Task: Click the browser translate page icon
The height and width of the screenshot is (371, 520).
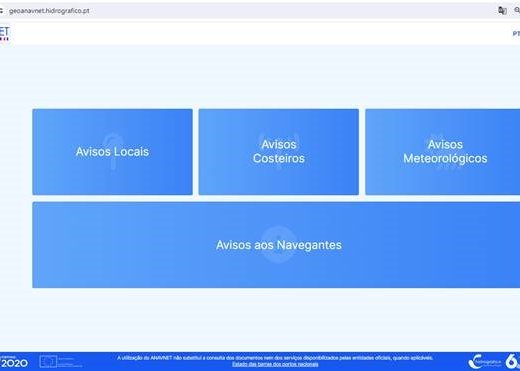Action: (x=502, y=11)
